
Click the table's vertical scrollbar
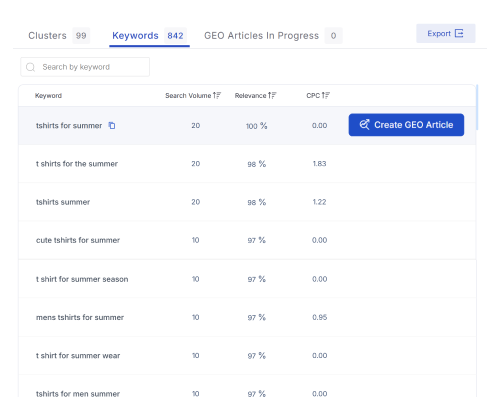coord(477,107)
